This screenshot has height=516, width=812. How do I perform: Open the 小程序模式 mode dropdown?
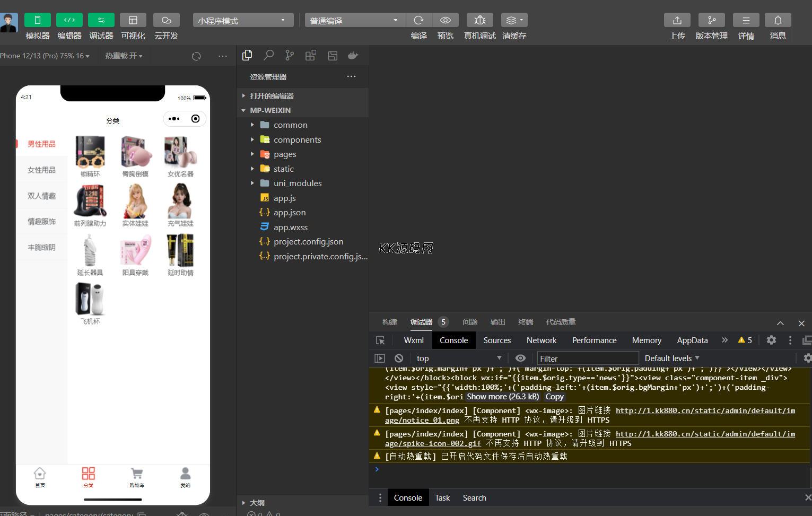point(243,20)
